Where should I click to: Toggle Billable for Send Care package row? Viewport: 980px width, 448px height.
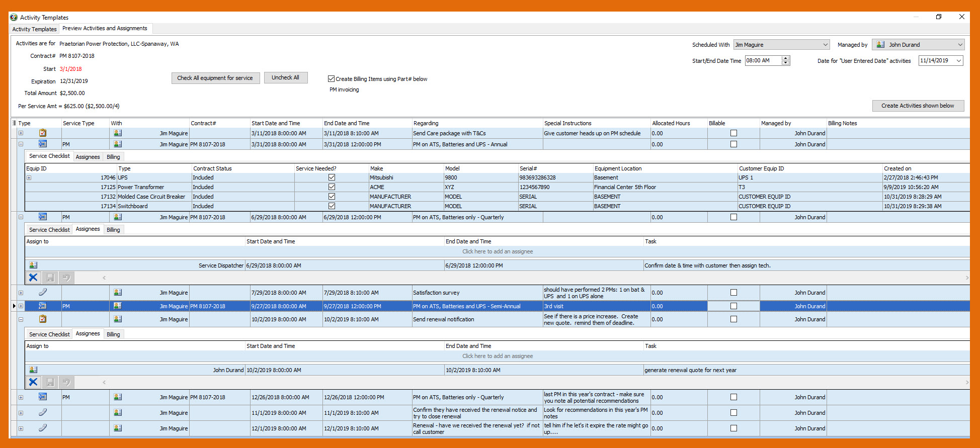coord(733,133)
